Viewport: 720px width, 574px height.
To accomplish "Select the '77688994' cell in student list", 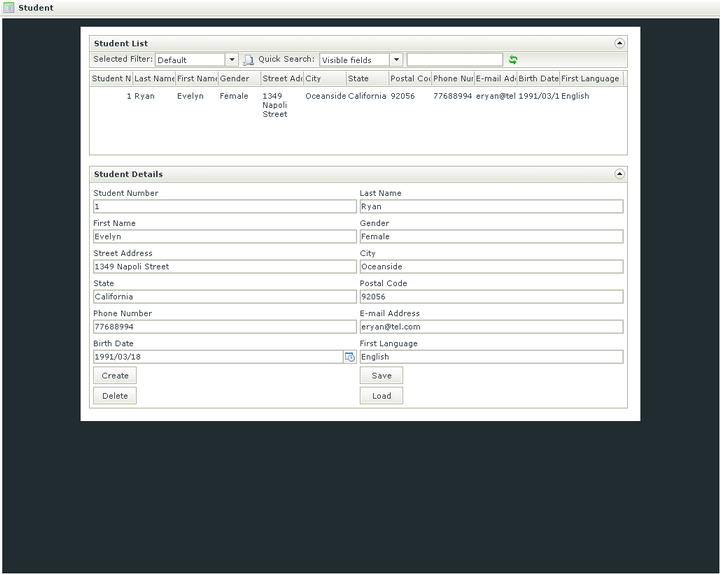I will 452,96.
